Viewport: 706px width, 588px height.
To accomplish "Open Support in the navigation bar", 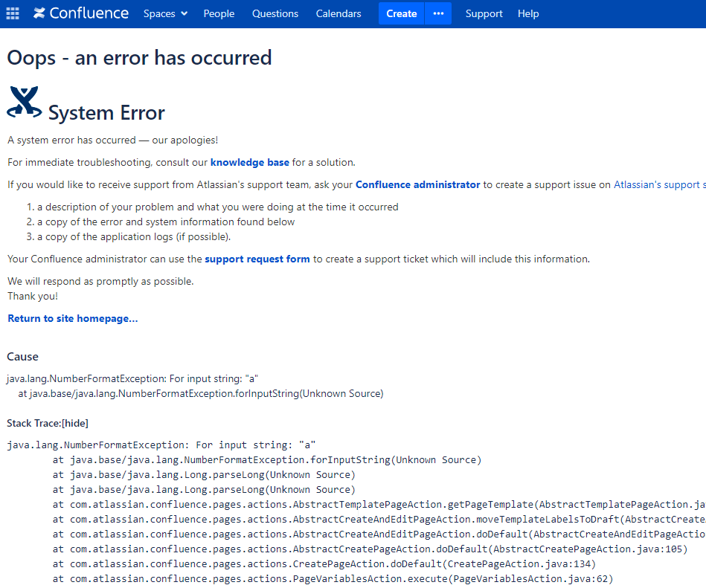I will tap(484, 13).
